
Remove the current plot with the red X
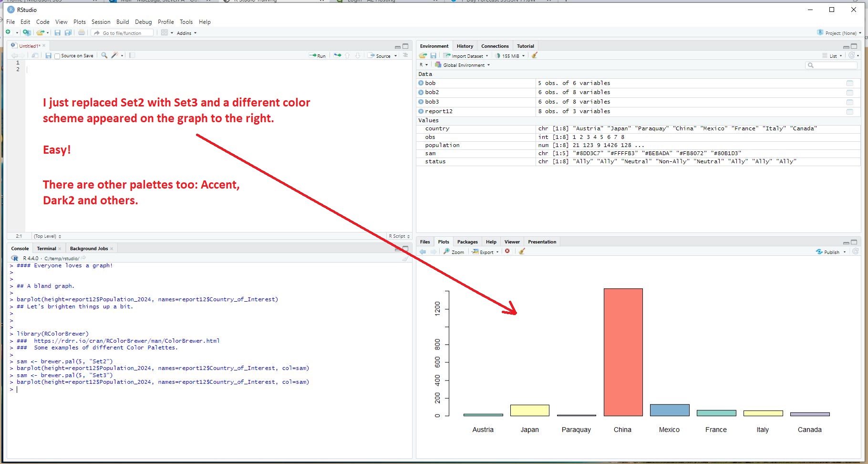pos(507,252)
